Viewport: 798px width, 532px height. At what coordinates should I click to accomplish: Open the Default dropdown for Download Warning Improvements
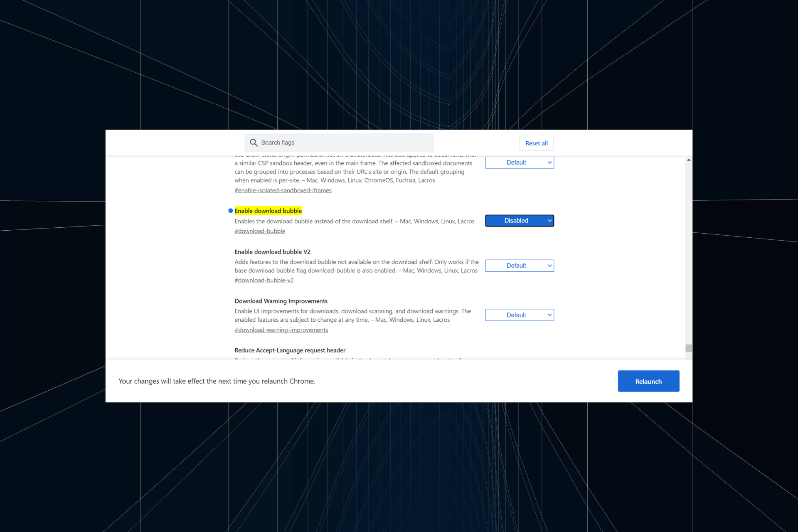pyautogui.click(x=520, y=315)
